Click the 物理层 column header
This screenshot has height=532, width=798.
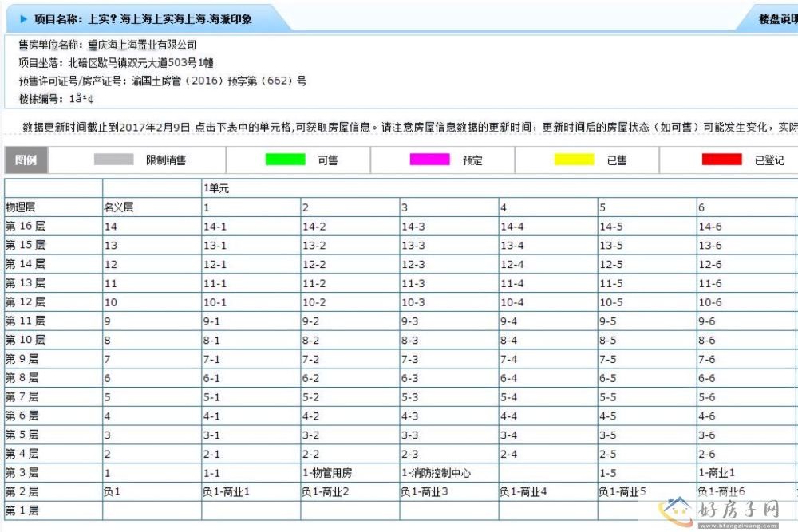(x=53, y=207)
